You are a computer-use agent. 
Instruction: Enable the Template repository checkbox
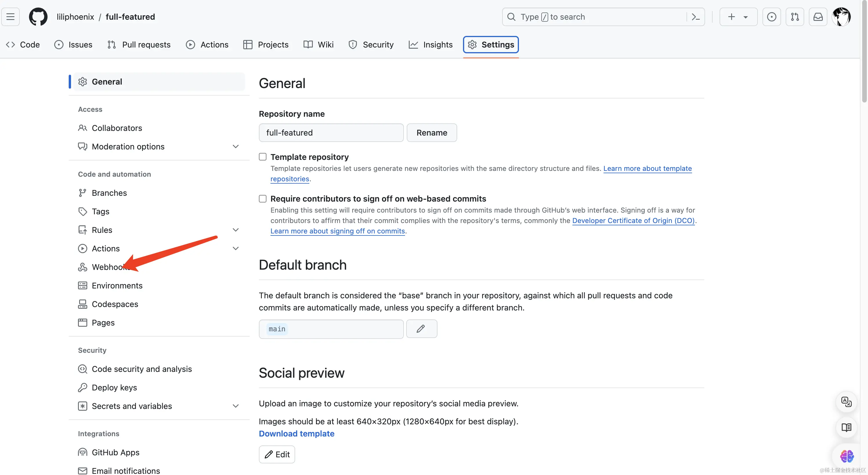[x=262, y=156]
